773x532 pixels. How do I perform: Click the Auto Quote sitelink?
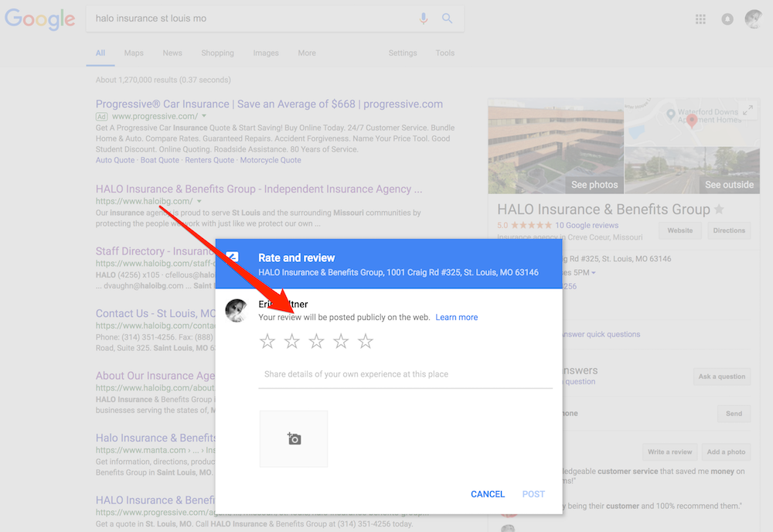pyautogui.click(x=115, y=160)
